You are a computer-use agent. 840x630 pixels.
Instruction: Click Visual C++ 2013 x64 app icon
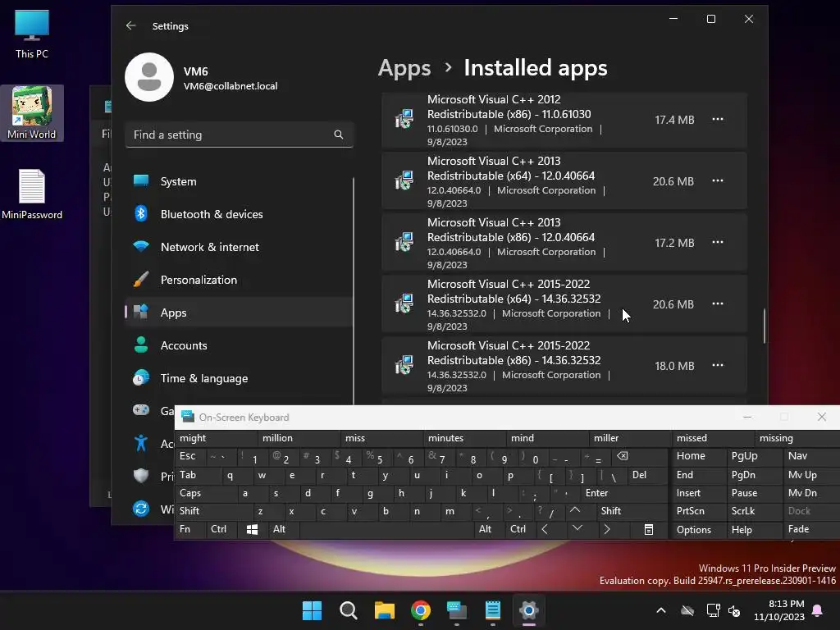pos(404,180)
